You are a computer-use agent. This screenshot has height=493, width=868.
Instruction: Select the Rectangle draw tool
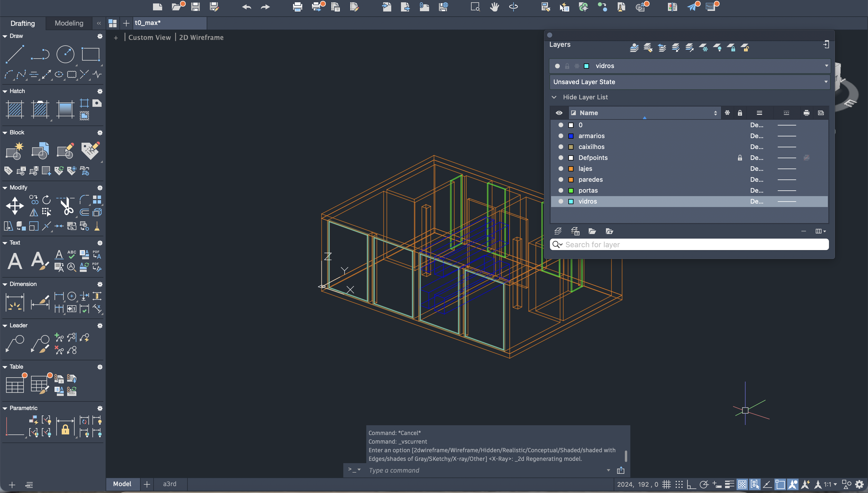90,54
